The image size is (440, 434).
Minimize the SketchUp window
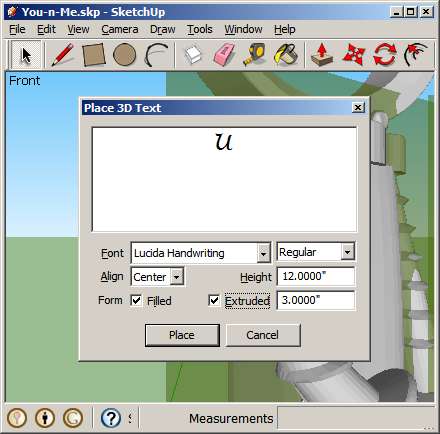click(396, 12)
